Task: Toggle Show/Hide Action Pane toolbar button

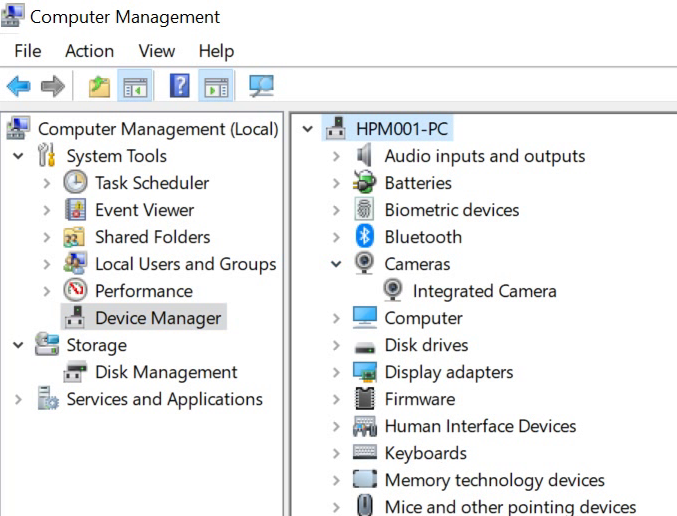Action: [x=216, y=86]
